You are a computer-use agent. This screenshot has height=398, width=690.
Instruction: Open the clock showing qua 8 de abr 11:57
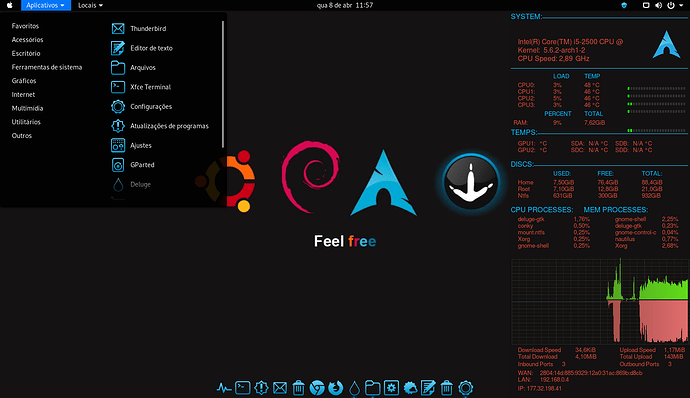coord(345,5)
